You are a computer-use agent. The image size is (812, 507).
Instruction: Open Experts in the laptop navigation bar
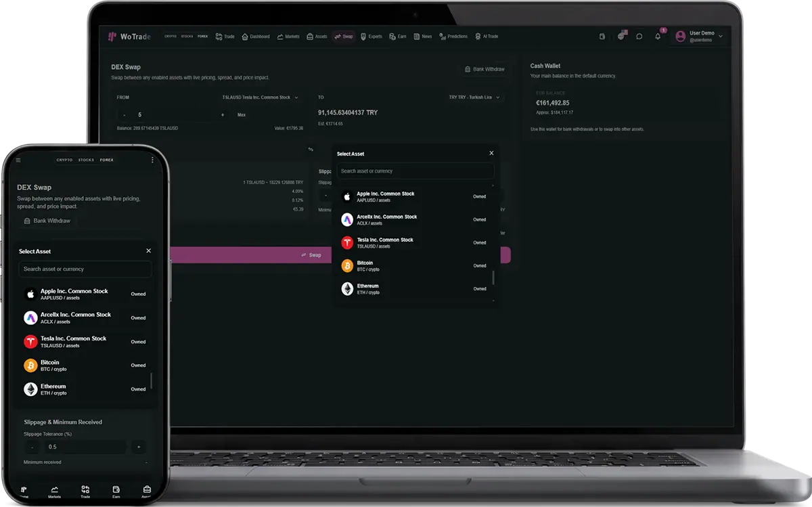tap(371, 37)
